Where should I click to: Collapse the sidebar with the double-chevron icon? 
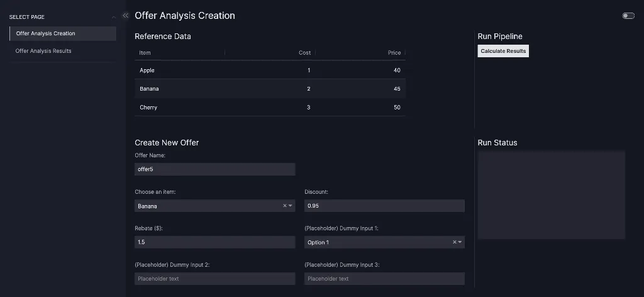[x=125, y=15]
